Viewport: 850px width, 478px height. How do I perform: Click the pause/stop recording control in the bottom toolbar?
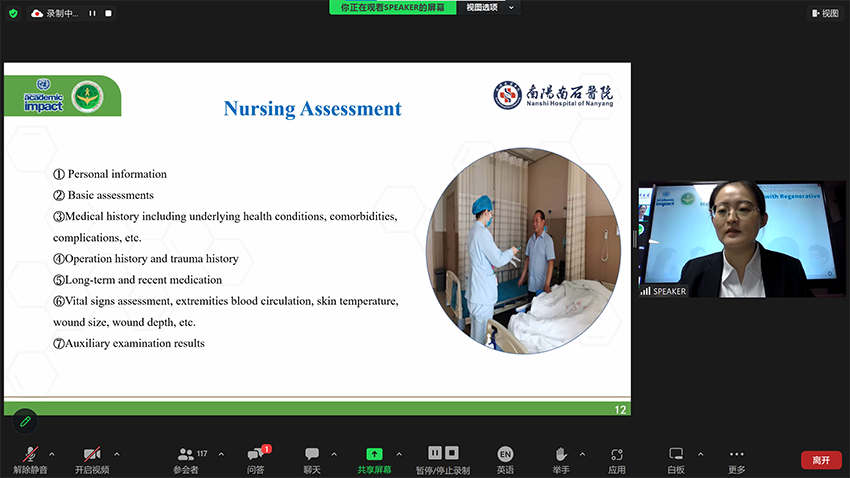point(443,455)
